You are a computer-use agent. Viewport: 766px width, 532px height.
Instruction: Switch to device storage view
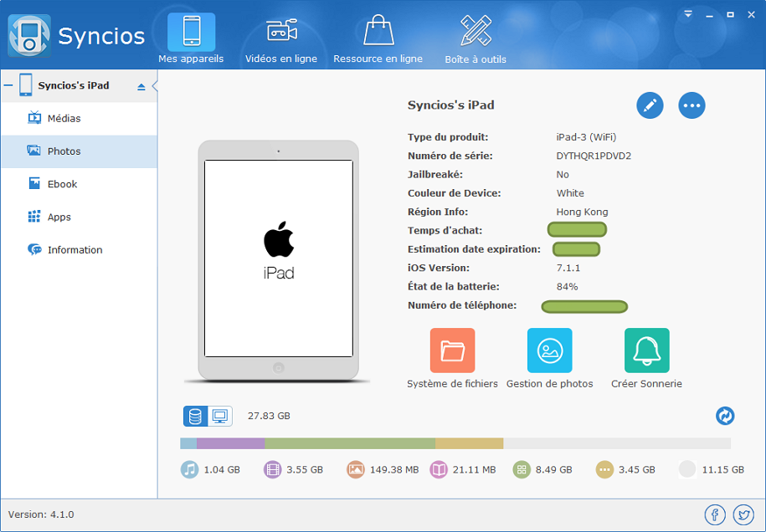click(195, 417)
